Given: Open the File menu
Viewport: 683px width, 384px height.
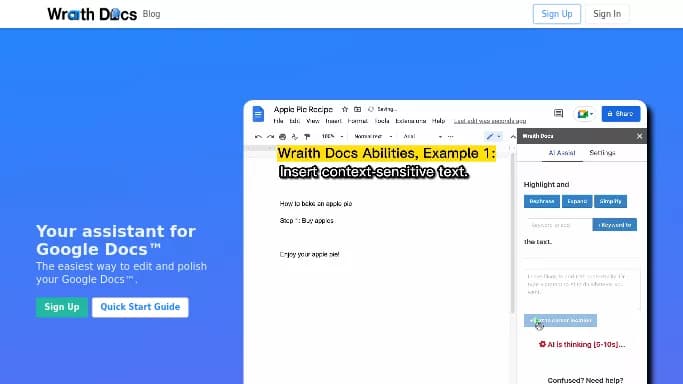Looking at the screenshot, I should click(x=278, y=121).
